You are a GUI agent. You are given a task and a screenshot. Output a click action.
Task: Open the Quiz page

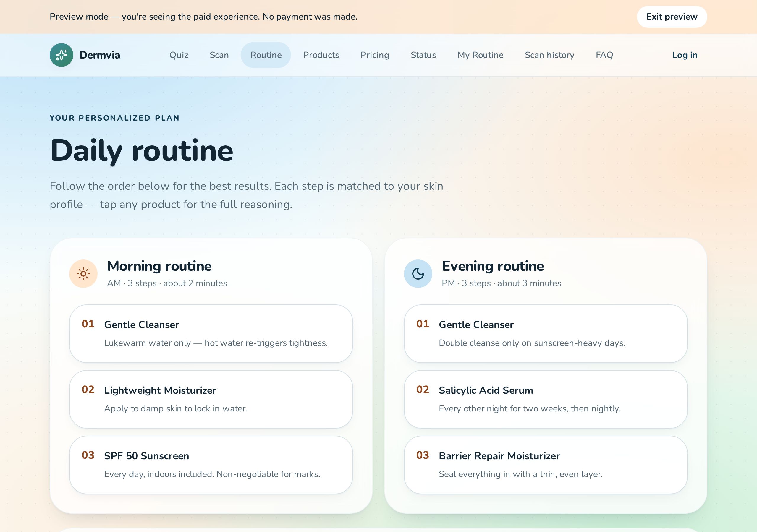(x=179, y=55)
